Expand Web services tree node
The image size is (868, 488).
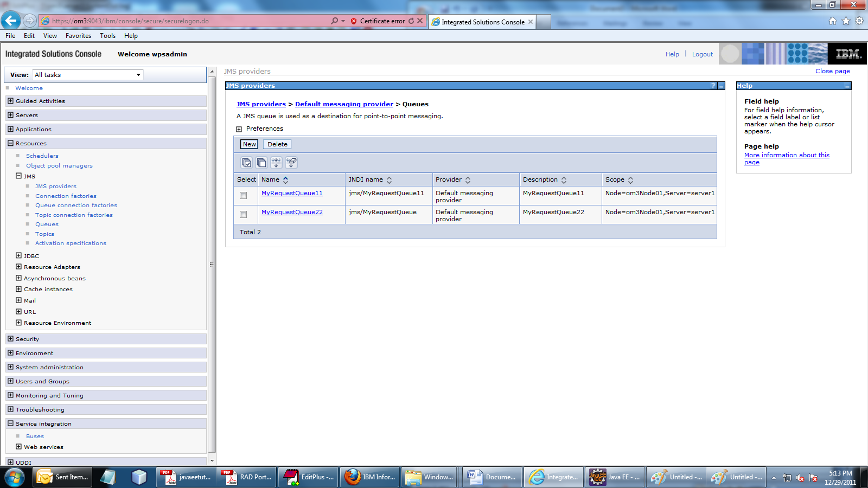coord(18,447)
